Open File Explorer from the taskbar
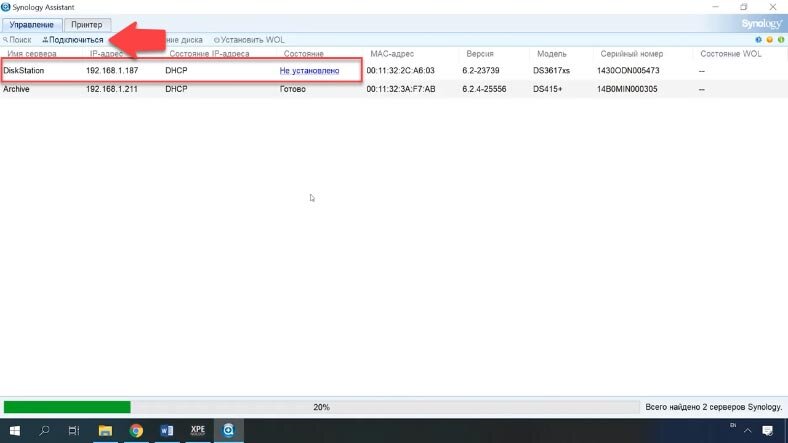 tap(105, 430)
